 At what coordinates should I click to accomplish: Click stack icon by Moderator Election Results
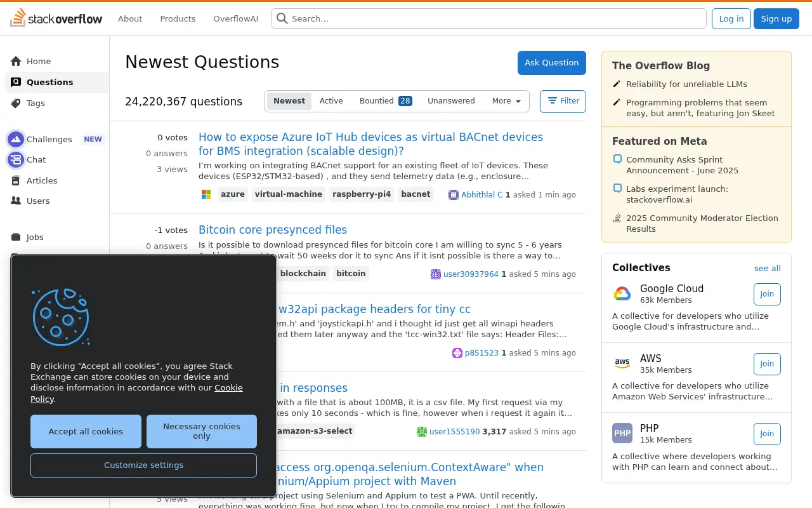(617, 218)
